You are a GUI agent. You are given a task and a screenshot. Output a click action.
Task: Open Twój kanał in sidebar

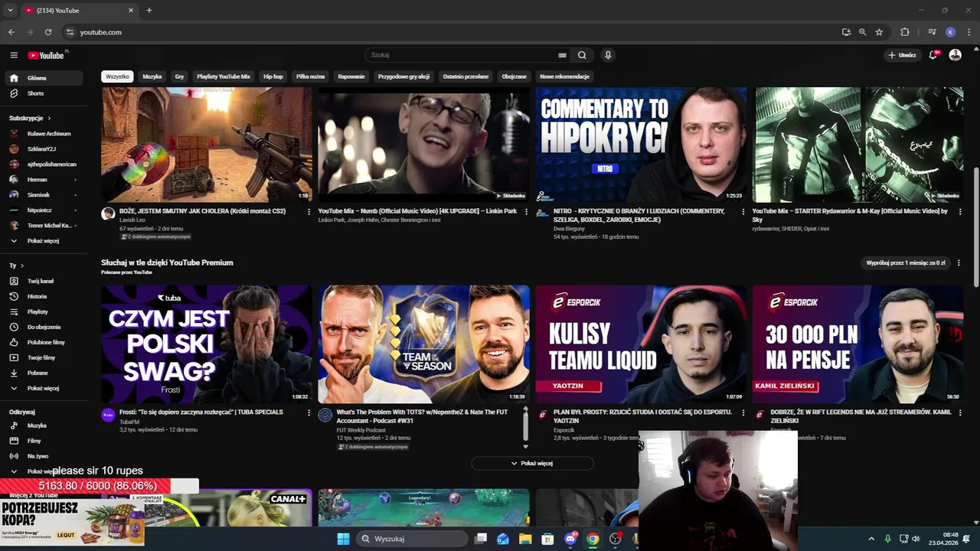click(43, 281)
